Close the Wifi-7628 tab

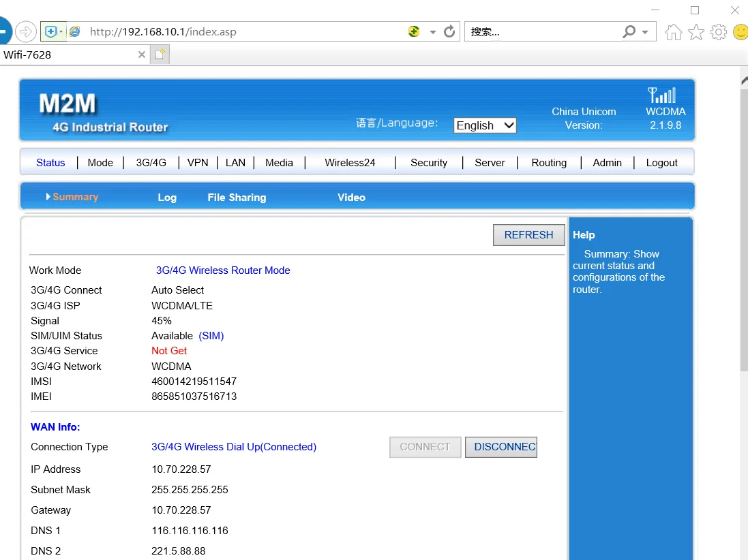click(142, 55)
